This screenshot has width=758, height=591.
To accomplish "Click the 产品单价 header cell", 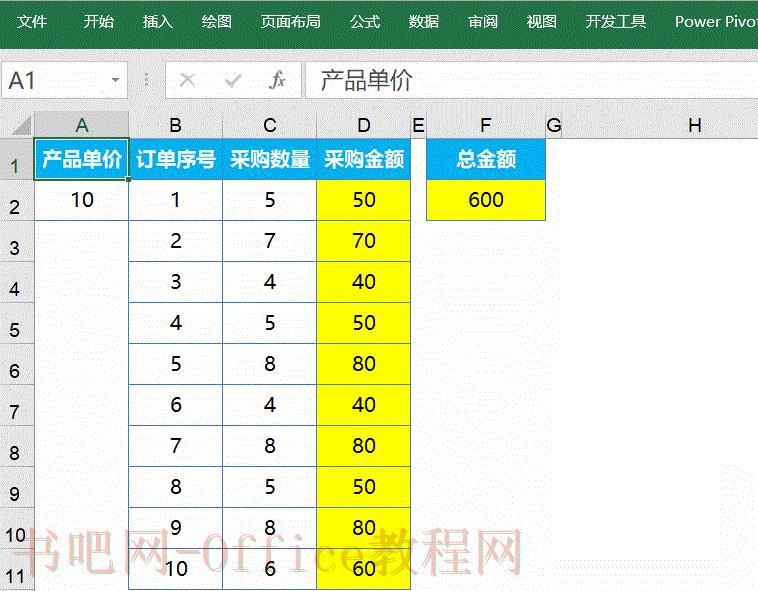I will 82,159.
